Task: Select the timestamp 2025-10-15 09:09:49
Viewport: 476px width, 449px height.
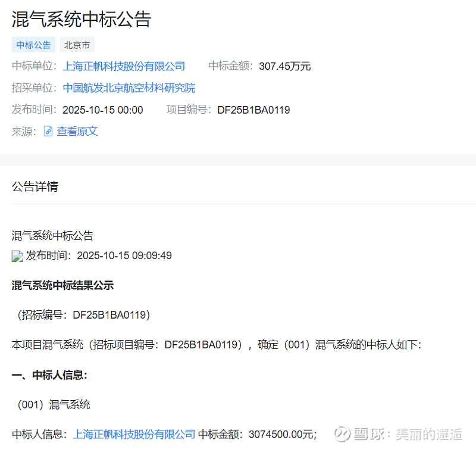Action: pos(124,255)
